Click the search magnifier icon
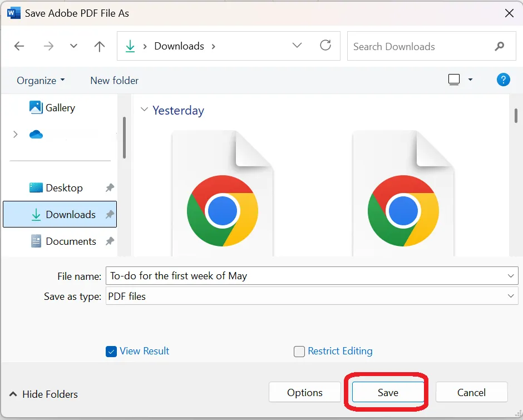 pos(499,46)
